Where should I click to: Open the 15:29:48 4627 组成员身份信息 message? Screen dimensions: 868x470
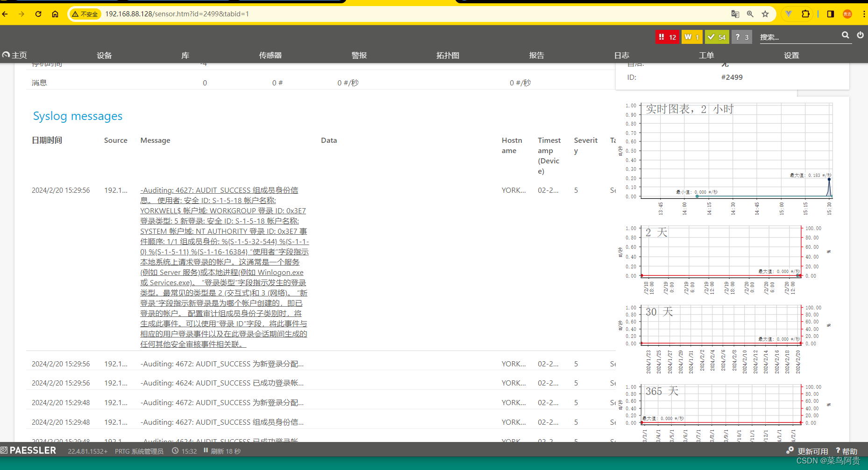pos(222,422)
